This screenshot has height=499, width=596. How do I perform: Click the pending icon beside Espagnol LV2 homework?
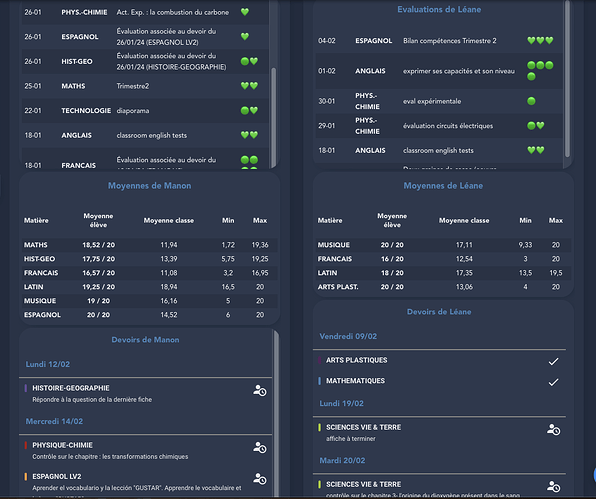tap(260, 478)
